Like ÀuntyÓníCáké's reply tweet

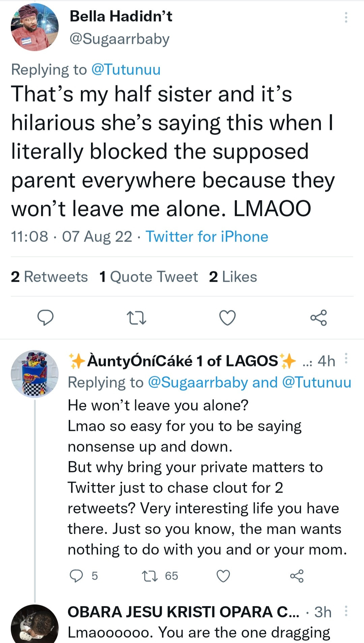[223, 576]
